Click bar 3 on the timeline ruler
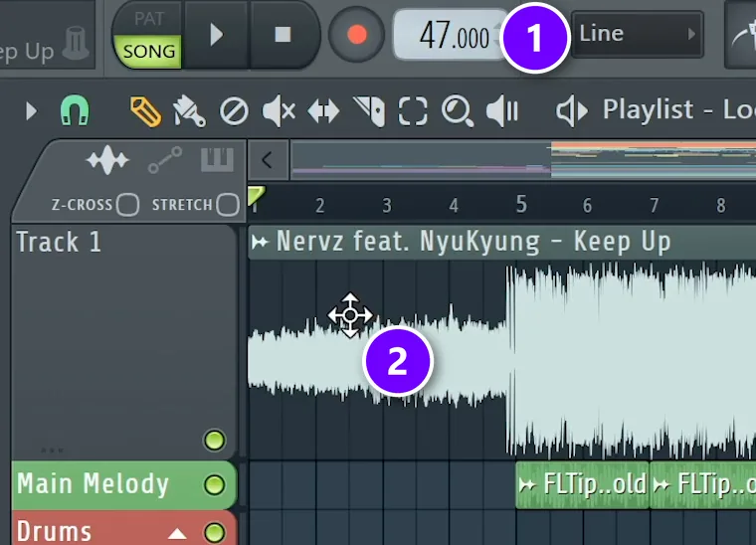 (x=387, y=206)
